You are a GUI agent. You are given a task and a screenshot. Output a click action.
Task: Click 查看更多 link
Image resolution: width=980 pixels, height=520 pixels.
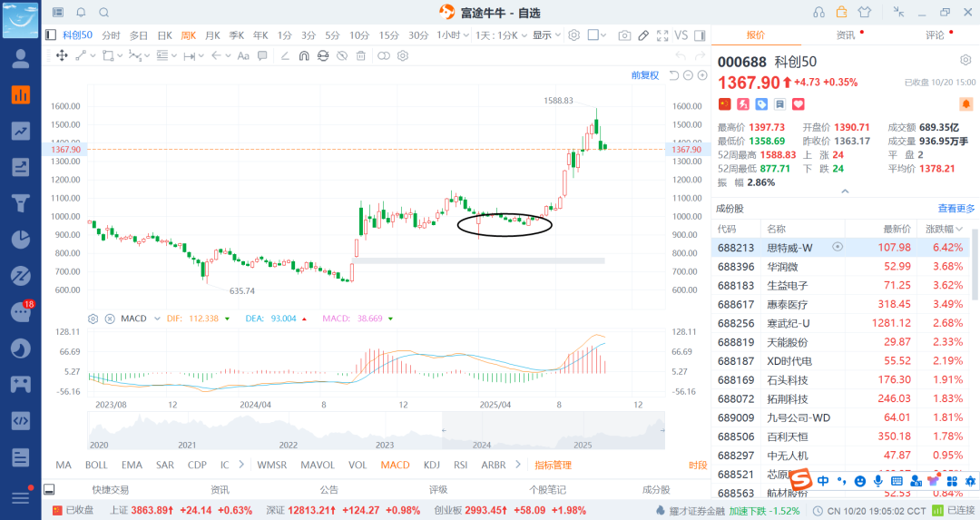tap(956, 208)
